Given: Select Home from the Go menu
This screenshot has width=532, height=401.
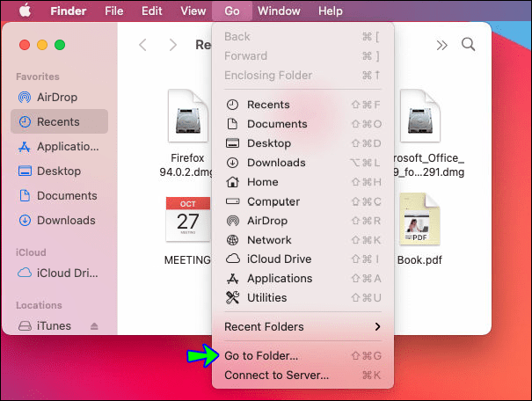Looking at the screenshot, I should 302,182.
